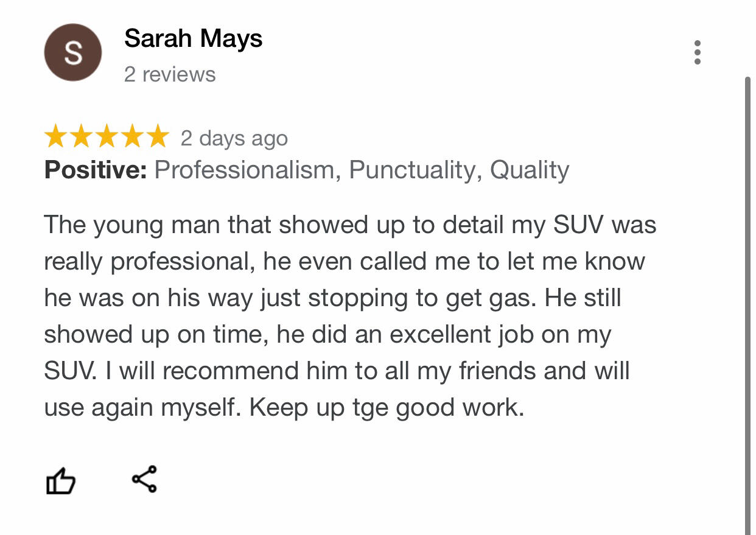Share Sarah Mays' review

(x=144, y=479)
